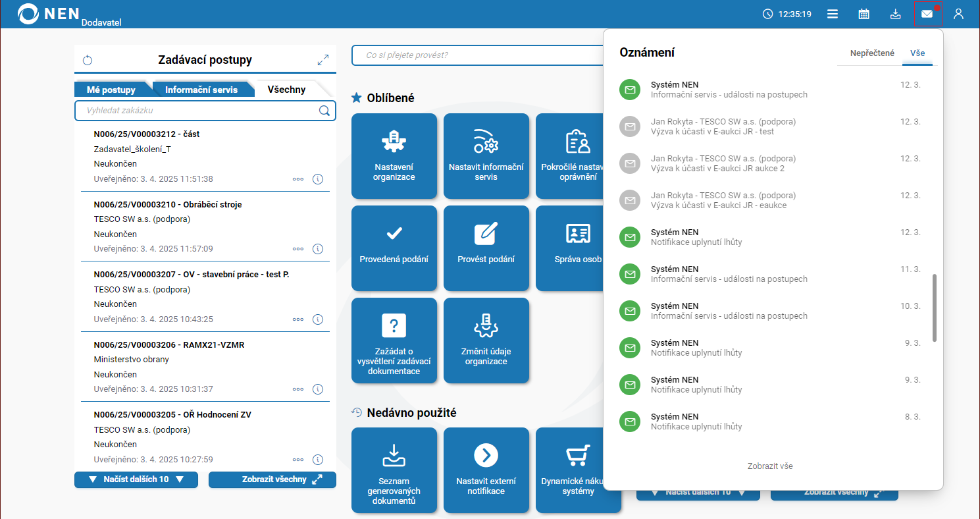Screen dimensions: 980x519
Task: Open Pokročilé nastavení oprávnění tile
Action: (x=570, y=156)
